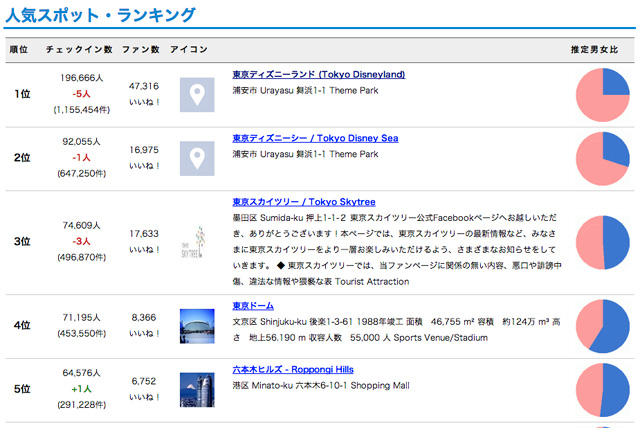This screenshot has width=640, height=428.
Task: Click the 74,609人 check-in count
Action: pos(81,226)
